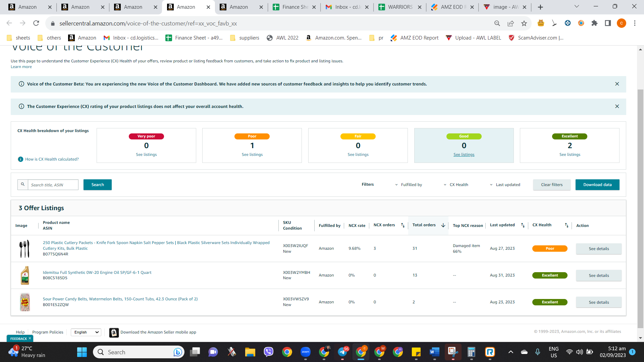Sort listings by Total orders arrow
The image size is (644, 362).
point(443,225)
